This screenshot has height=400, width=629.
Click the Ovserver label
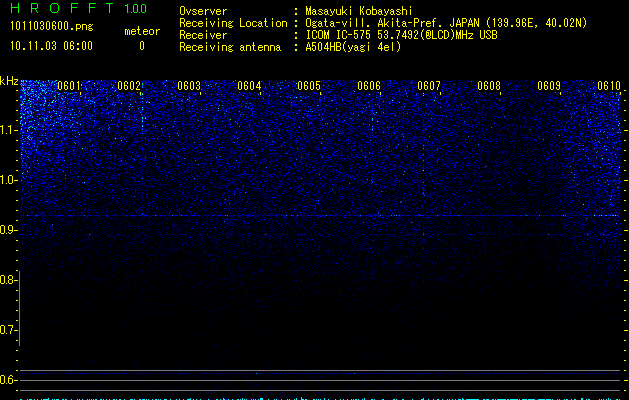pyautogui.click(x=203, y=11)
